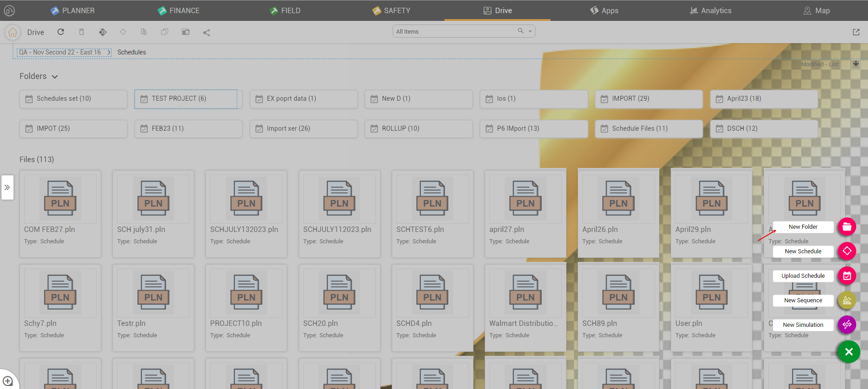
Task: Click the copy items toolbar icon
Action: coord(165,32)
